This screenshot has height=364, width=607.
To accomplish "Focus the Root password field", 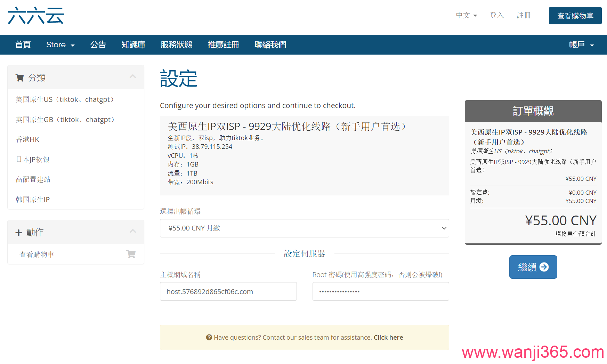I will coord(380,291).
